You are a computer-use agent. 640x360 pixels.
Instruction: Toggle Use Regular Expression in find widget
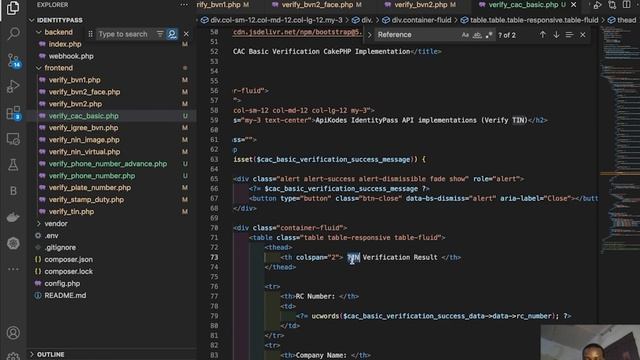tap(489, 35)
